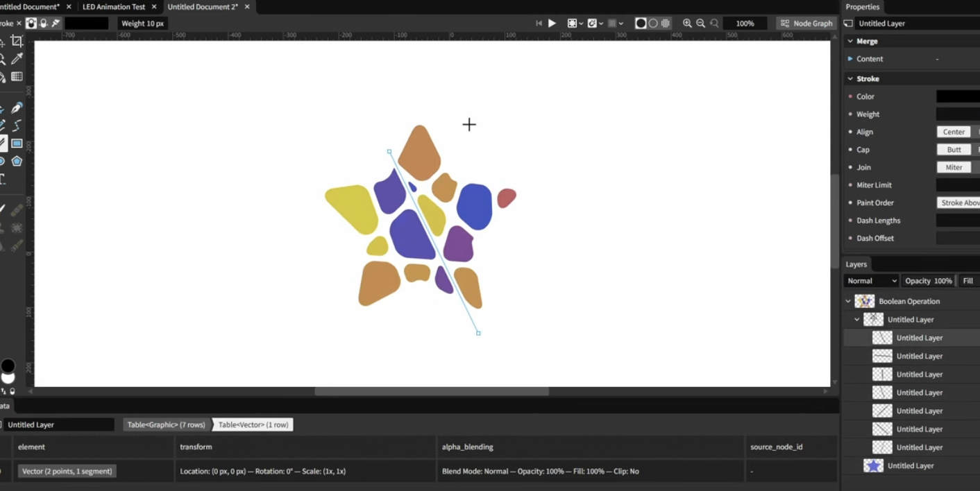Open the Stroke Color swatch in Properties
Screen dimensions: 980x491
[958, 96]
